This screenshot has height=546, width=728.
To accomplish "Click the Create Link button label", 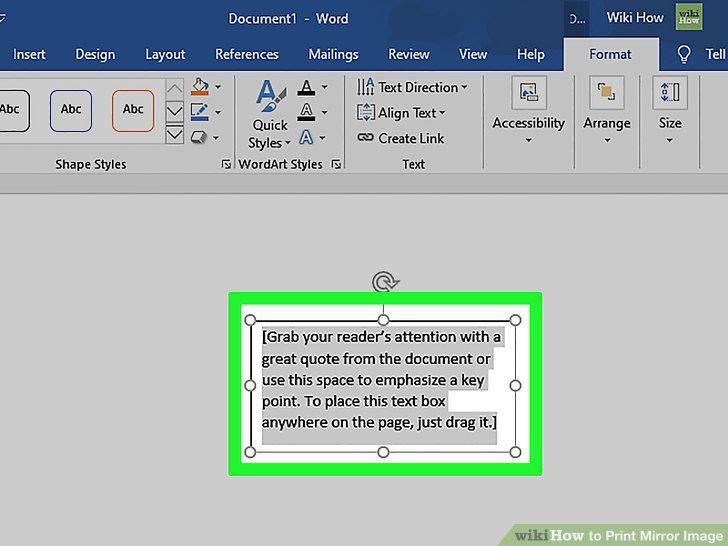I will (x=411, y=138).
